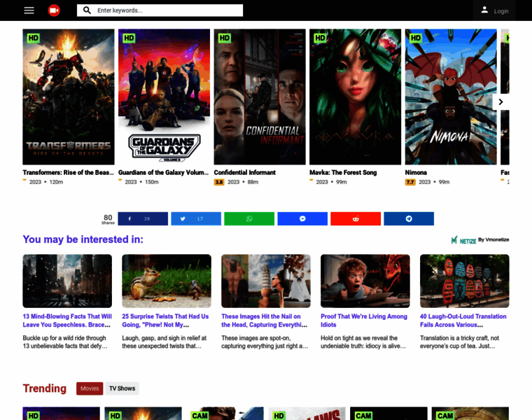Click the HD badge on the Nimona poster
Viewport: 532px width, 420px height.
(416, 38)
